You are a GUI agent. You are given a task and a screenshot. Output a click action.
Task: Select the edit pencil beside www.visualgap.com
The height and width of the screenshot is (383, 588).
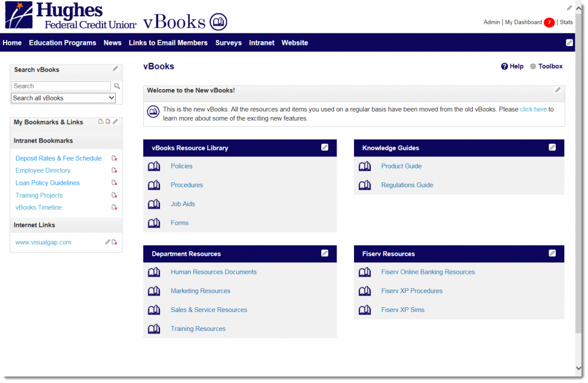108,242
